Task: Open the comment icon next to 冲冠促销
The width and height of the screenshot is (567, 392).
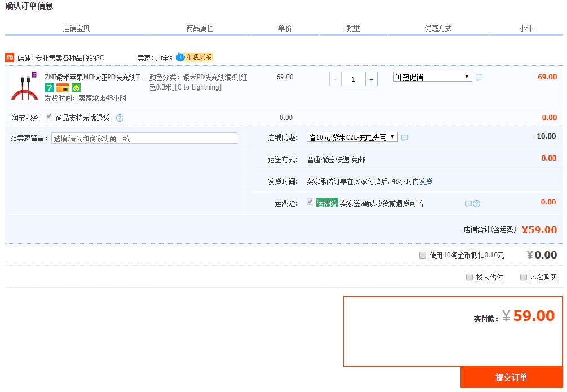Action: [479, 77]
